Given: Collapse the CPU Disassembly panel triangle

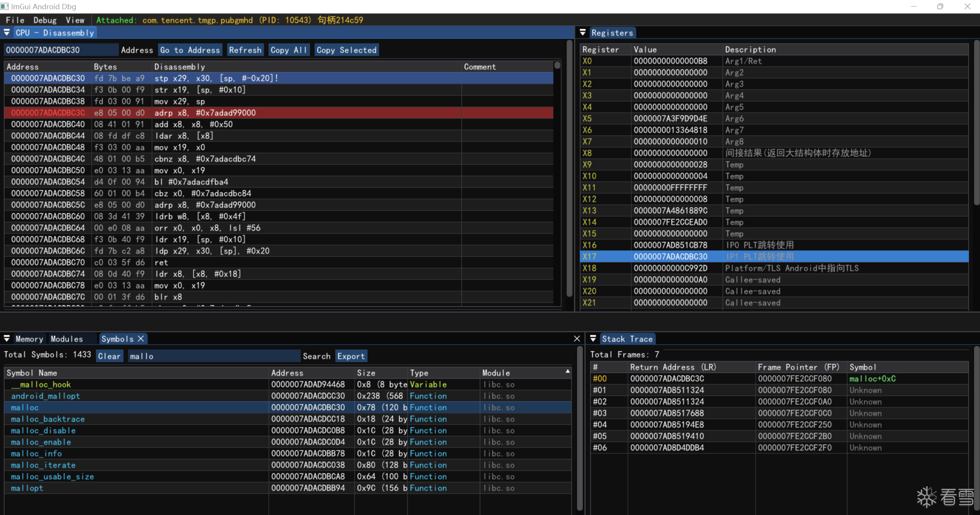Looking at the screenshot, I should 7,33.
